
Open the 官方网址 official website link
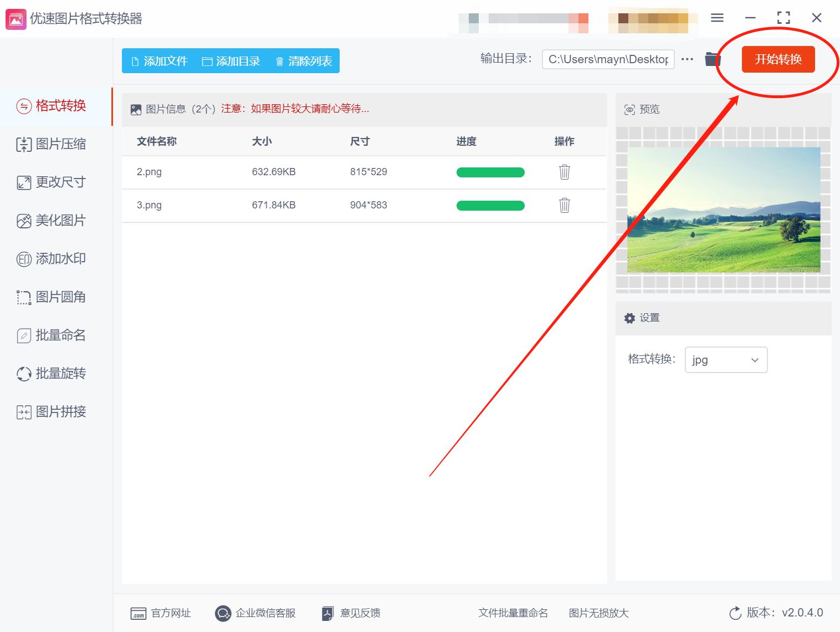tap(161, 613)
